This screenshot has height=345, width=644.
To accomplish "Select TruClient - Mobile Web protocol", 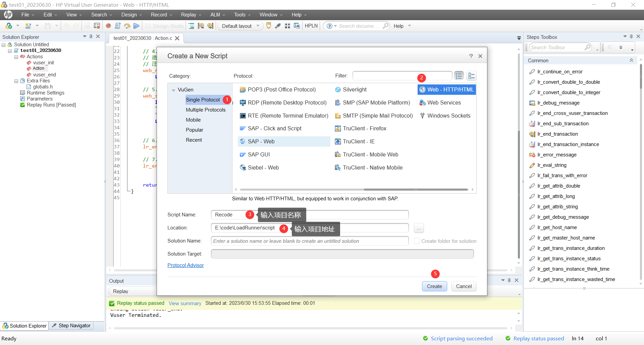I will pos(367,154).
